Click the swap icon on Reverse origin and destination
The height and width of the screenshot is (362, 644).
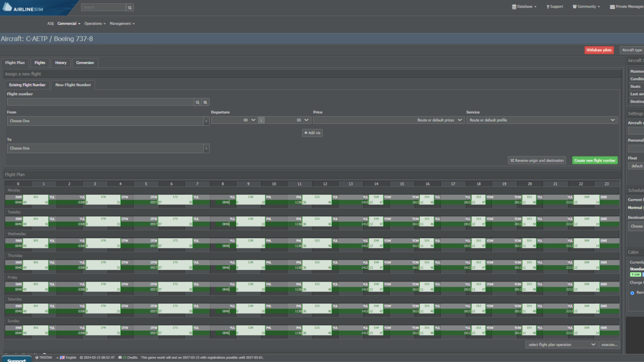[512, 160]
